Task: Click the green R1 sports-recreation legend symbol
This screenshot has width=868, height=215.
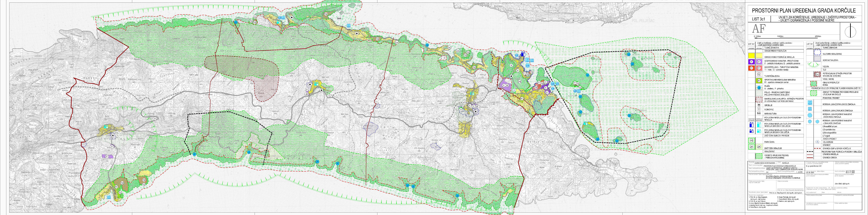Action: (759, 81)
